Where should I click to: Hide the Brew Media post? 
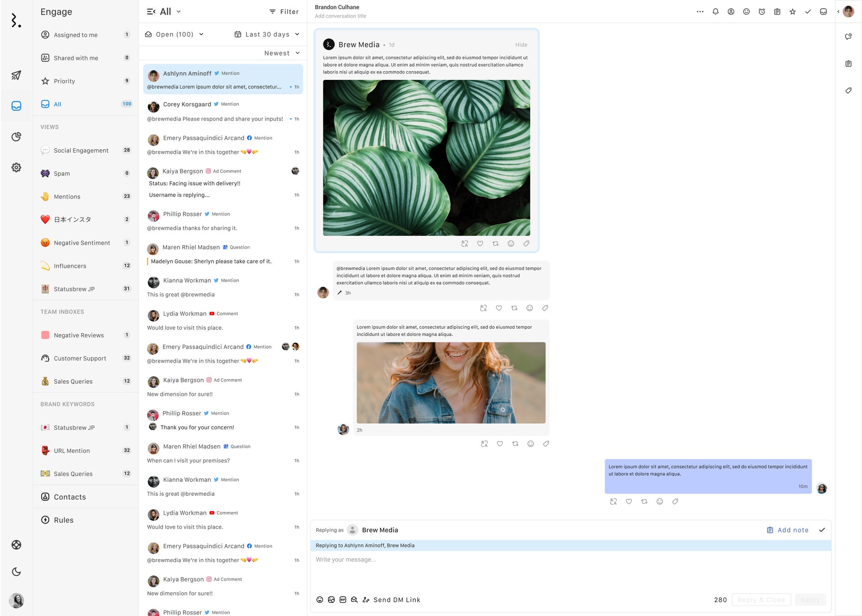click(x=521, y=45)
